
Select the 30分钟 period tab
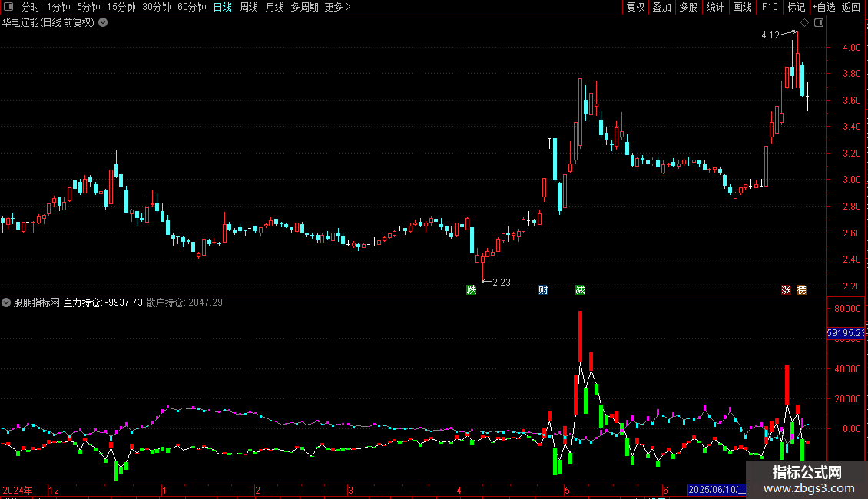157,7
